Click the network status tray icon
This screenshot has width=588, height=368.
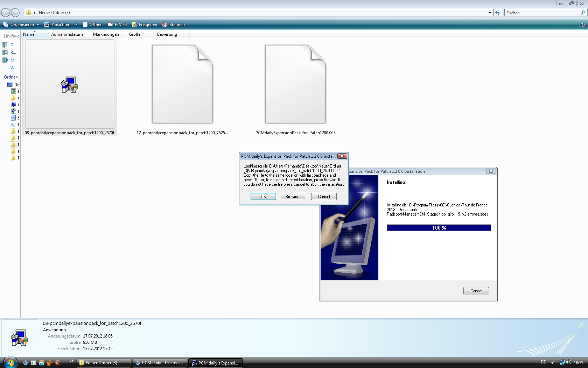tap(562, 362)
